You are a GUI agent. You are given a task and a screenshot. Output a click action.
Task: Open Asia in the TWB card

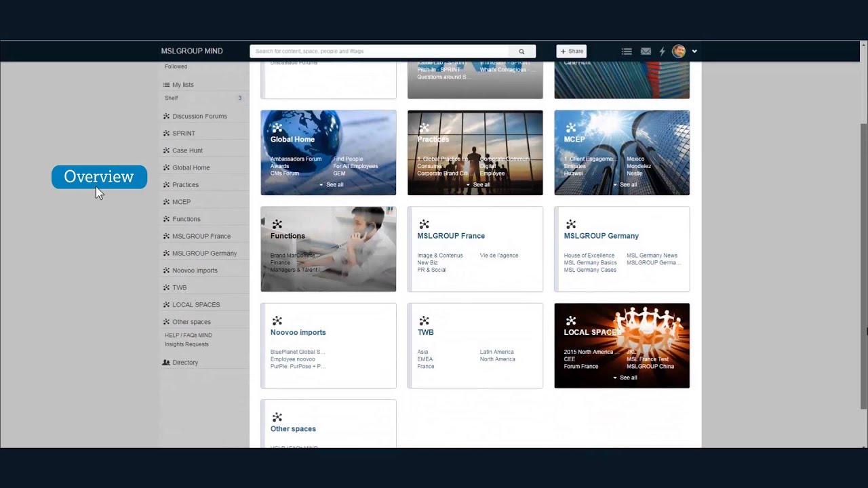[422, 352]
